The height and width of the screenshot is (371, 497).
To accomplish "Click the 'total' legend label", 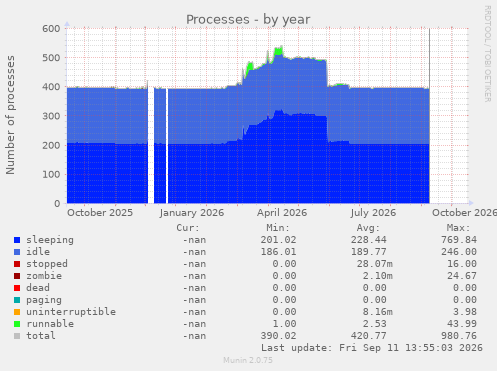I will 41,336.
